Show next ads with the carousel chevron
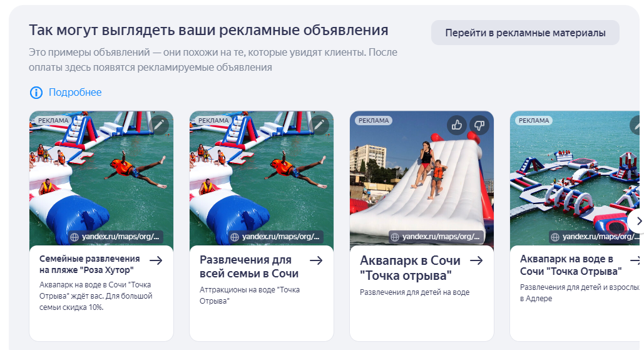The height and width of the screenshot is (350, 644). pos(637,221)
